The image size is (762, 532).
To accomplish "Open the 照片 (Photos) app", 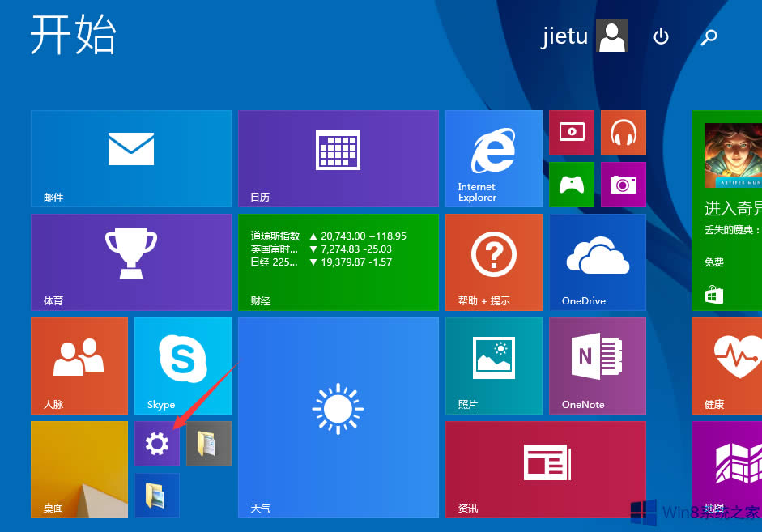I will coord(493,365).
